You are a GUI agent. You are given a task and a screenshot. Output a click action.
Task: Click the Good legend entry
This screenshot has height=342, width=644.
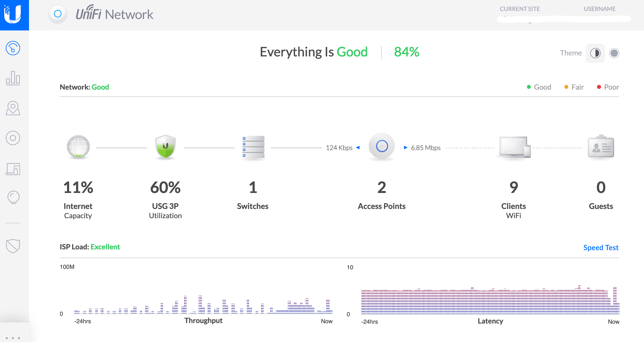539,87
